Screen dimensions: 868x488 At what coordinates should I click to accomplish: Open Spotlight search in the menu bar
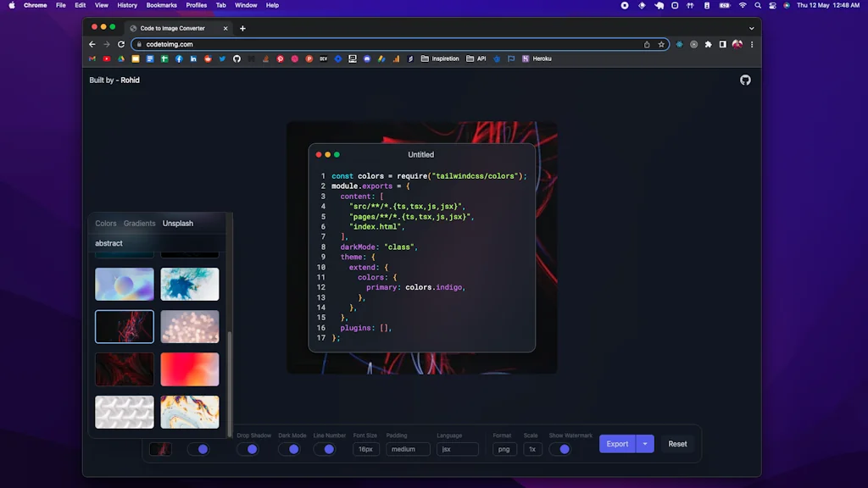coord(757,5)
